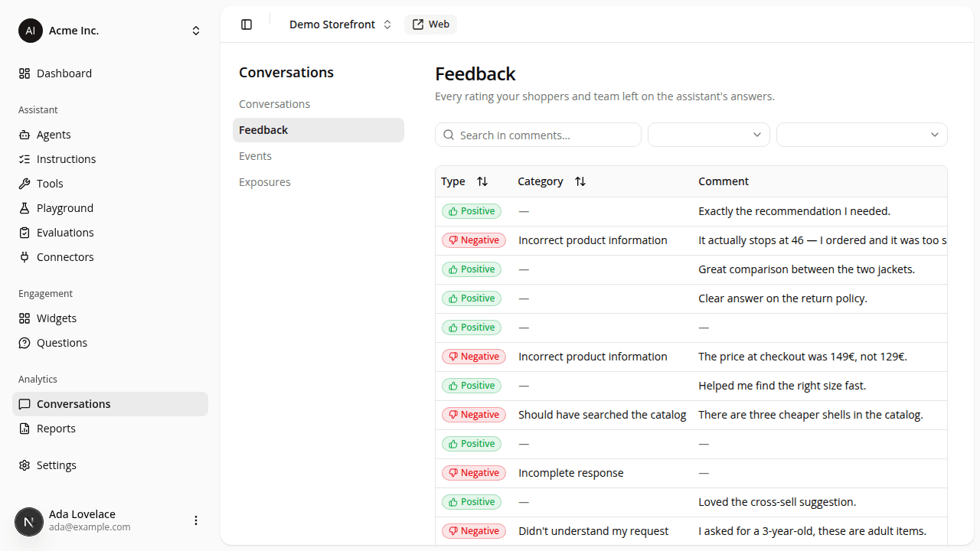Viewport: 980px width, 551px height.
Task: Sort the table by the Type column
Action: point(482,181)
